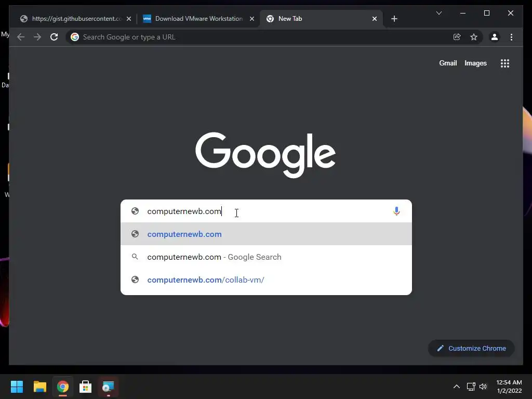Click the globe icon beside collab-vm suggestion
The height and width of the screenshot is (399, 532).
(135, 280)
